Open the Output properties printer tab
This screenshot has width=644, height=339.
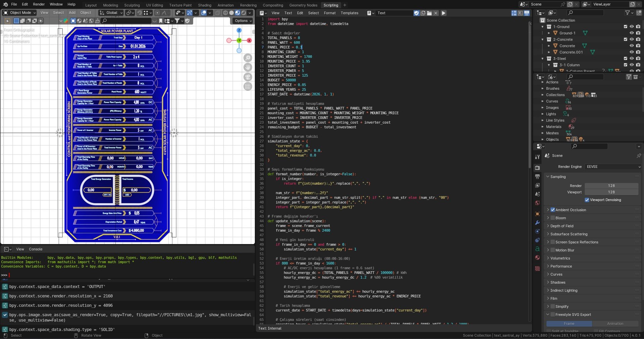click(x=537, y=176)
